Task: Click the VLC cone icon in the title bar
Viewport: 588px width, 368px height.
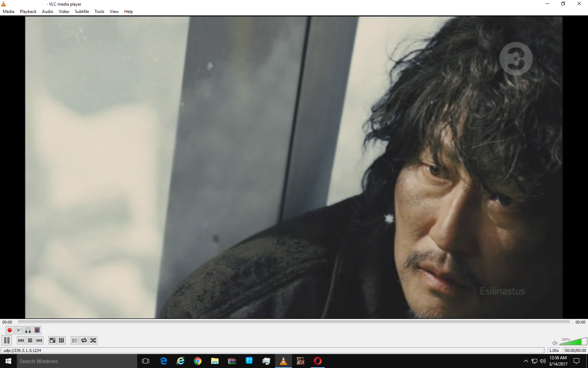Action: (x=3, y=4)
